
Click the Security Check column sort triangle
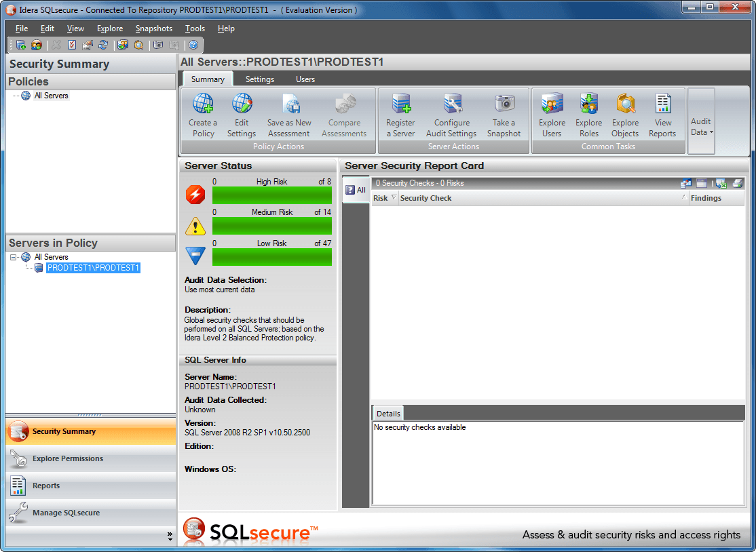point(683,197)
